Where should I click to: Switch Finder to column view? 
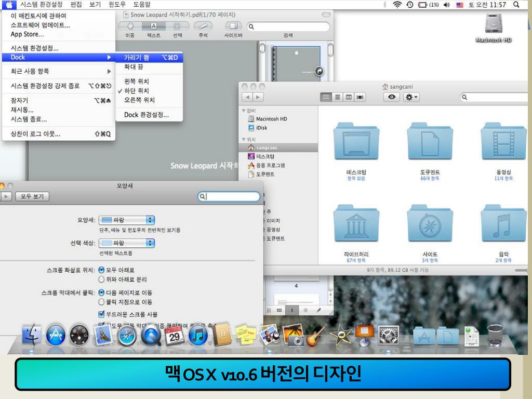(x=349, y=97)
